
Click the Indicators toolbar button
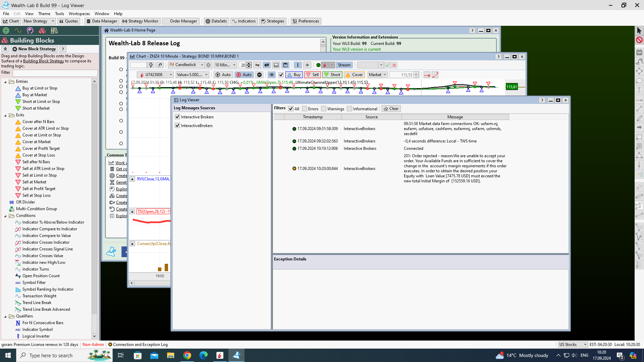click(x=244, y=21)
